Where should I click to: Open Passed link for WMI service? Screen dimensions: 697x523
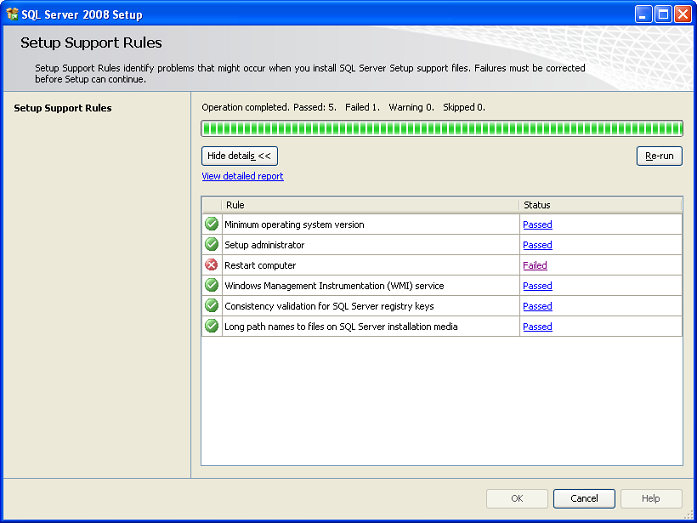coord(537,286)
